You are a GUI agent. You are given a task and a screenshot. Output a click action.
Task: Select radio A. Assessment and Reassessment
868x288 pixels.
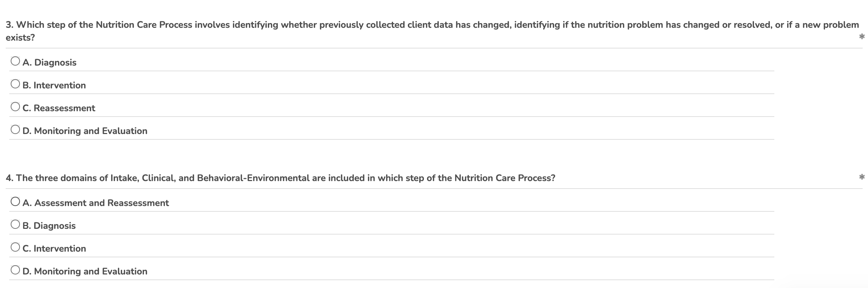[15, 202]
